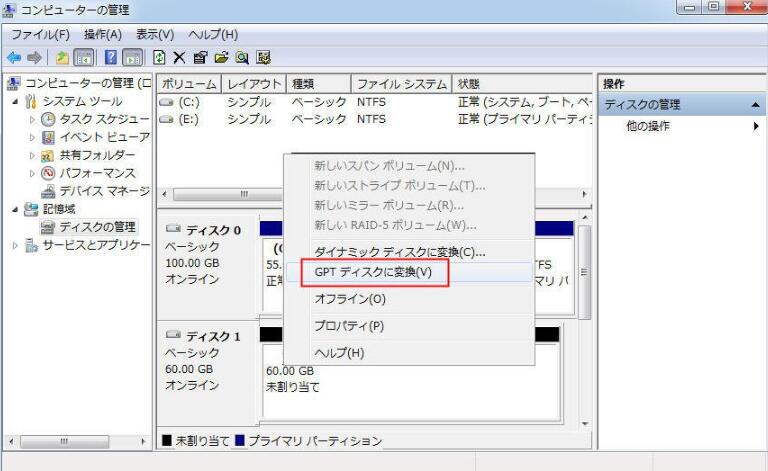Open the ヘルプ(H) menu in menu bar
Viewport: 768px width, 471px height.
click(x=213, y=34)
